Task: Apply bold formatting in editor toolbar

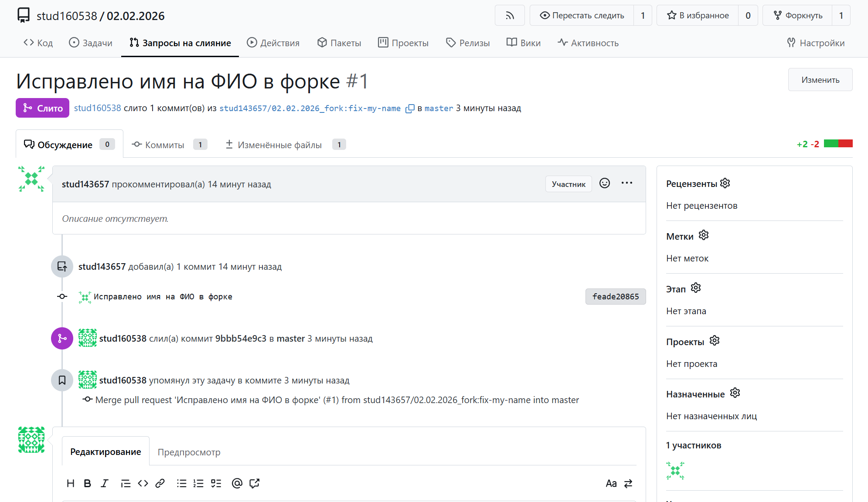Action: click(x=87, y=483)
